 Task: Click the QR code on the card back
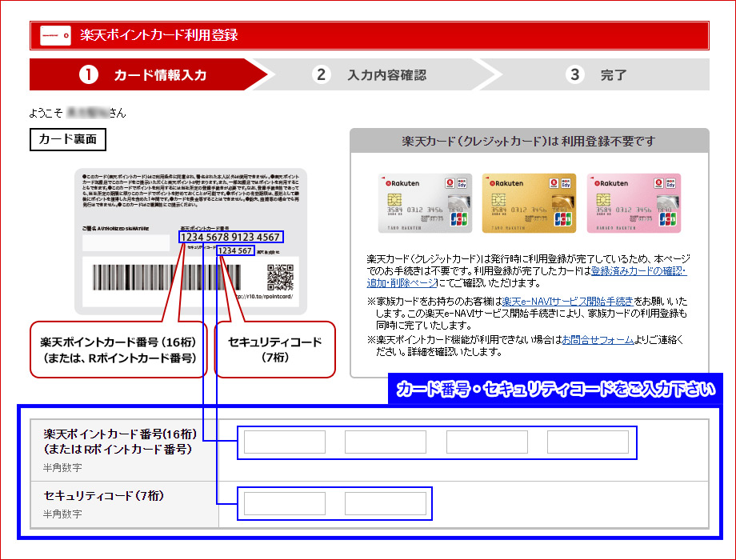[280, 277]
